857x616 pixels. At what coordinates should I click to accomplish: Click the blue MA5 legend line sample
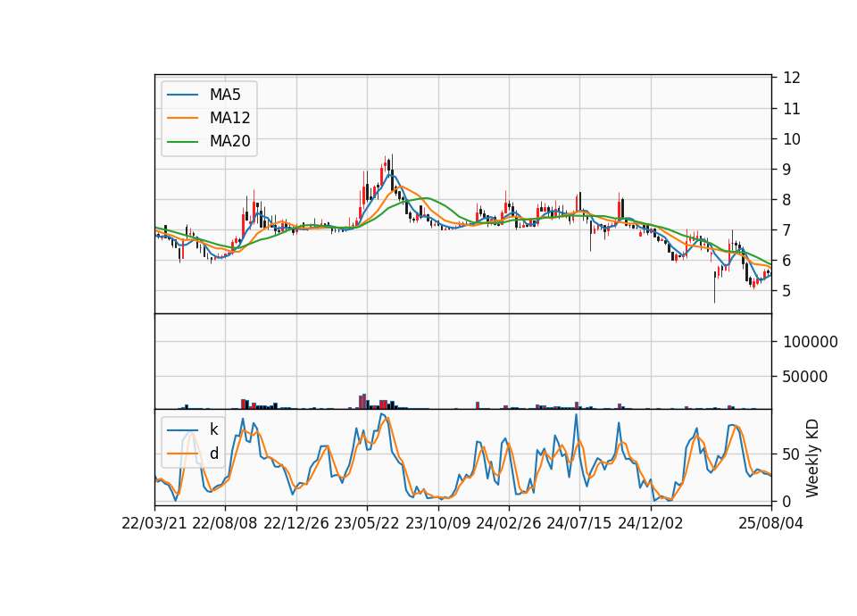click(x=182, y=96)
